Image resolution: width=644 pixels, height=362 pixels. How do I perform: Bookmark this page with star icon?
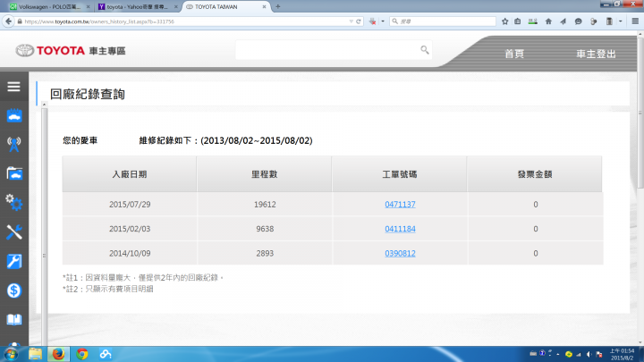(504, 21)
